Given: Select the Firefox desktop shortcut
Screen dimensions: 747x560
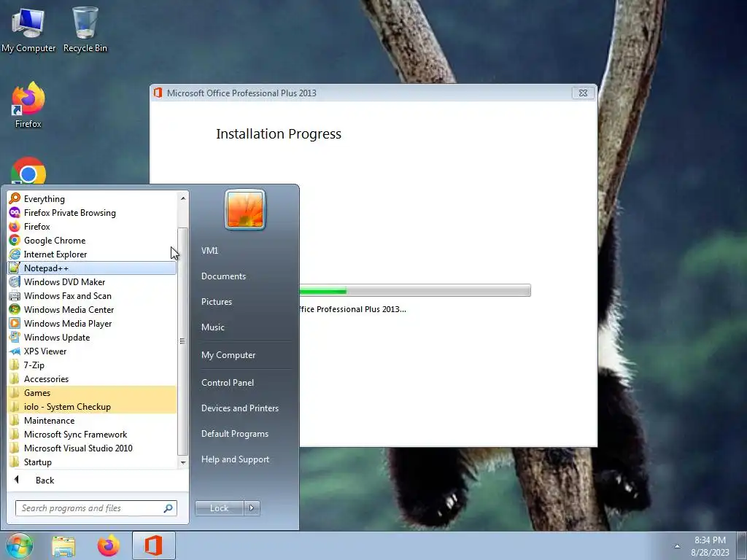Looking at the screenshot, I should tap(28, 105).
